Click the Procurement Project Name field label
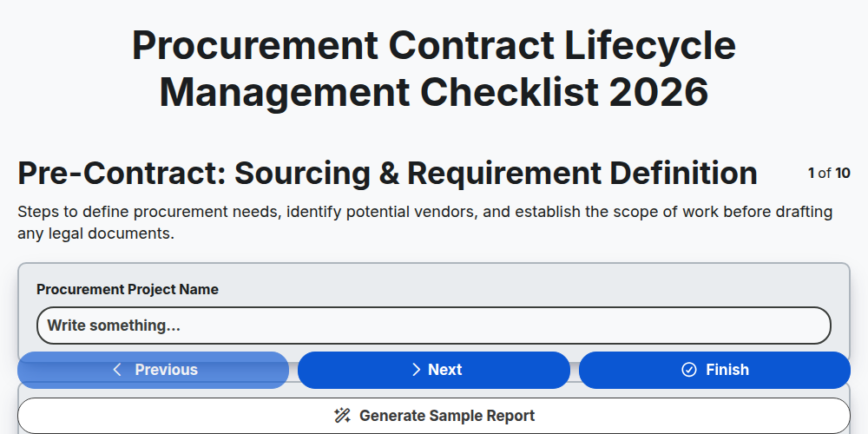Viewport: 868px width, 434px height. pos(128,290)
